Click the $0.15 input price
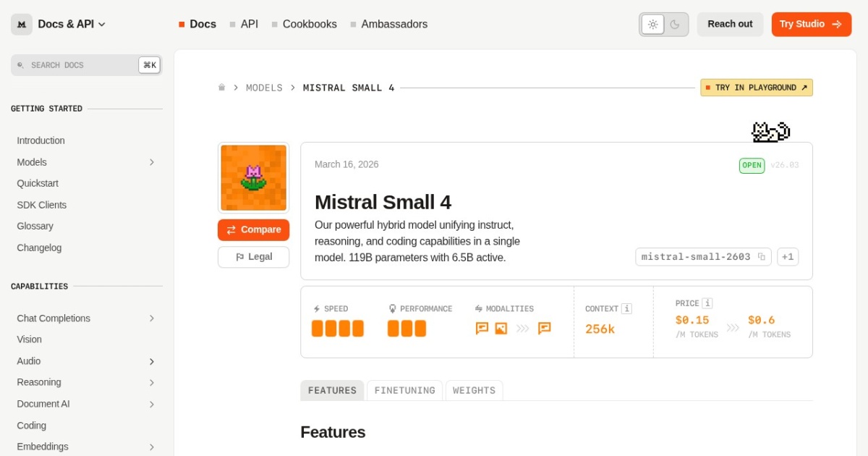 [692, 320]
